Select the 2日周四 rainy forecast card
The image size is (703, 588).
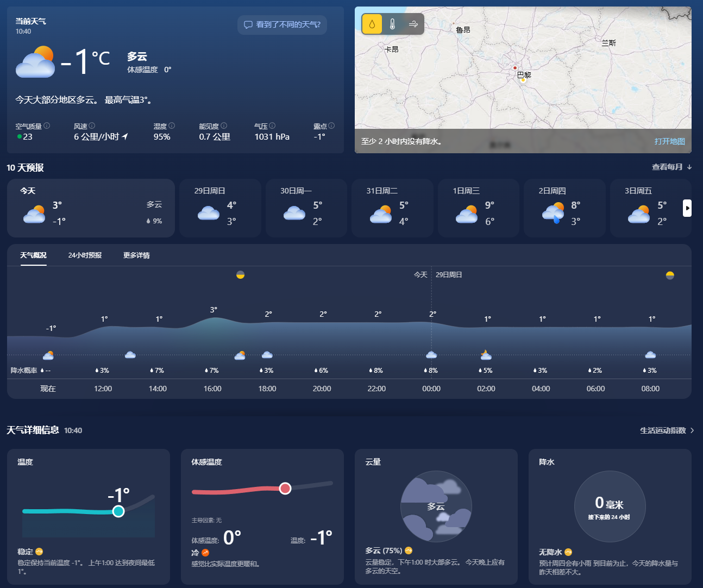(x=564, y=208)
